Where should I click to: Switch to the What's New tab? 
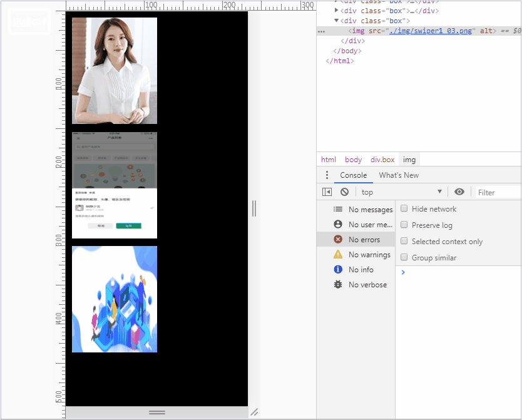pyautogui.click(x=399, y=175)
